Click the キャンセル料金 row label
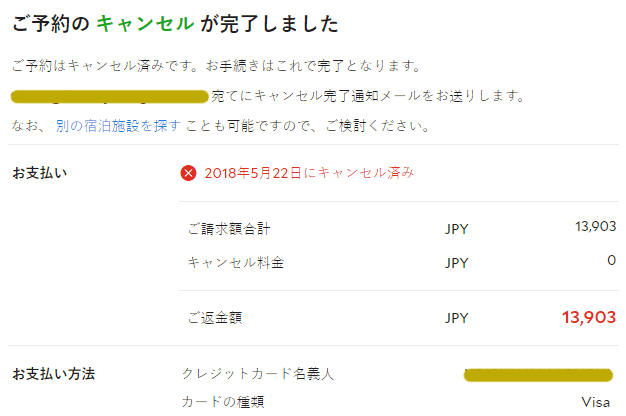Viewport: 626px width, 416px height. point(236,263)
